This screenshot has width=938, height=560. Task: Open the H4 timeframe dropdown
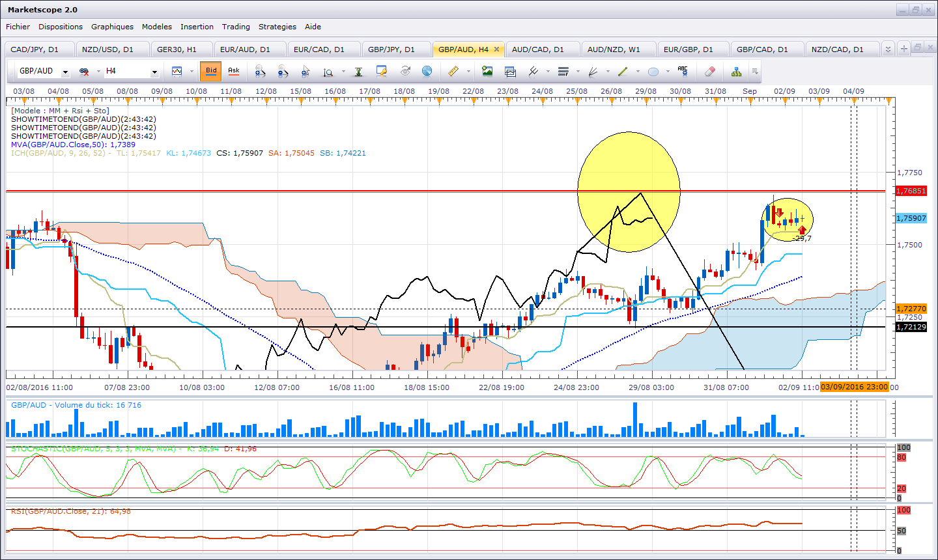154,72
